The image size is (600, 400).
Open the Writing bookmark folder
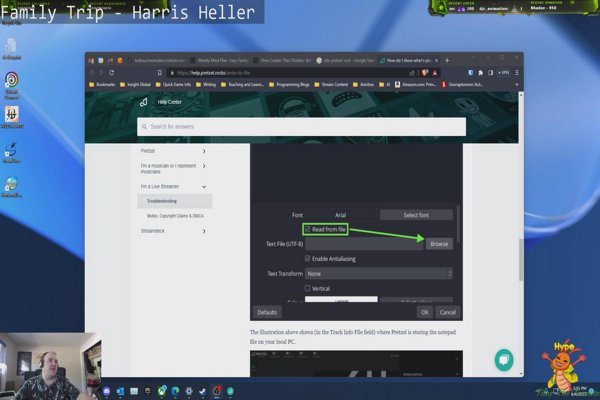206,85
